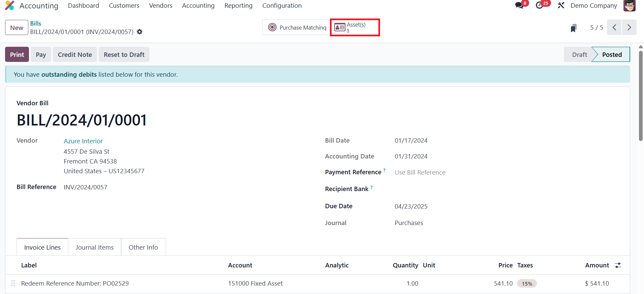The height and width of the screenshot is (294, 644).
Task: Click the Azure Interior vendor link
Action: coord(83,141)
